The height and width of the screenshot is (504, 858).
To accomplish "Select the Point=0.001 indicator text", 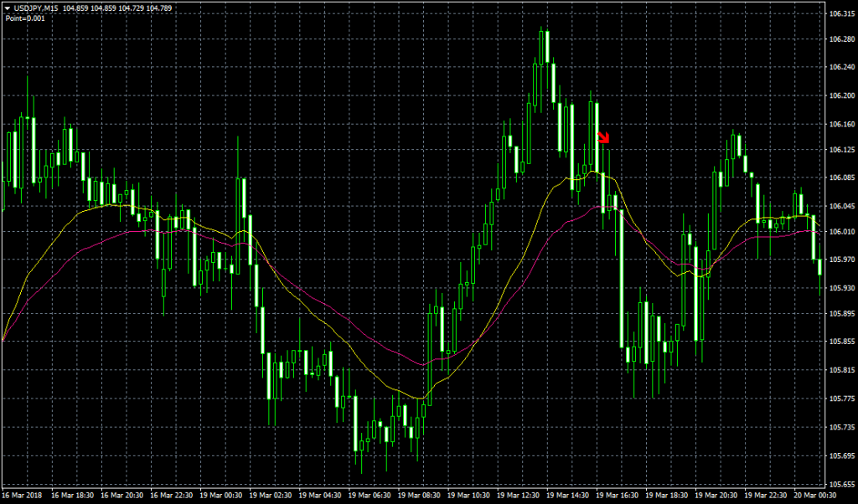I will [x=24, y=18].
